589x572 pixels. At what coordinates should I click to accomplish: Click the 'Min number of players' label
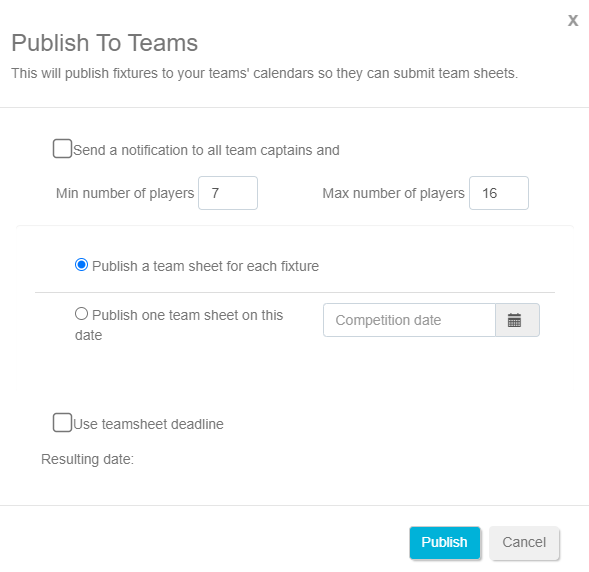125,193
